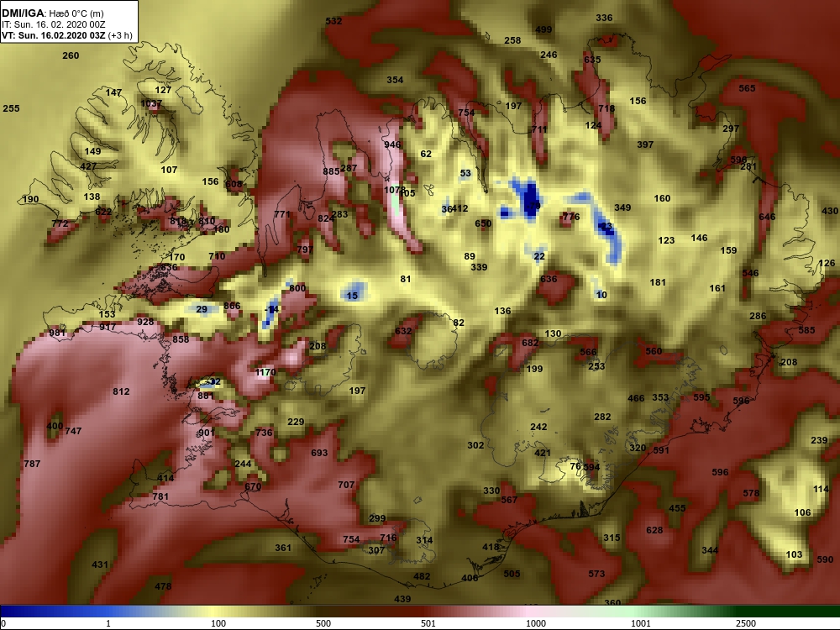Click the map value '147'
The image size is (840, 630).
[113, 92]
